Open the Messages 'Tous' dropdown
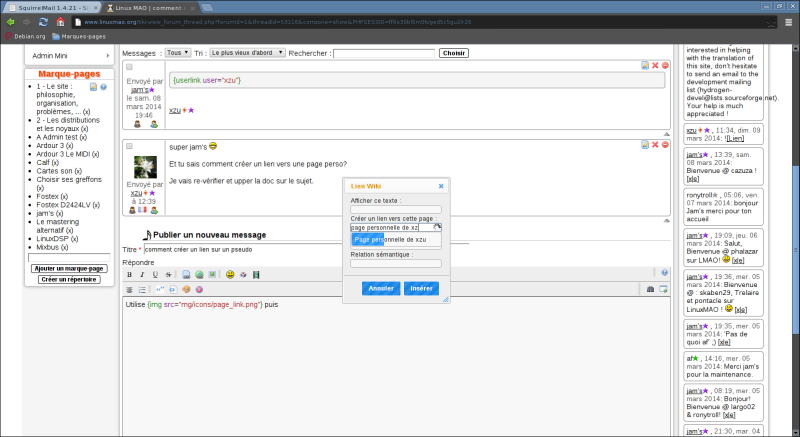This screenshot has width=800, height=437. [x=178, y=53]
